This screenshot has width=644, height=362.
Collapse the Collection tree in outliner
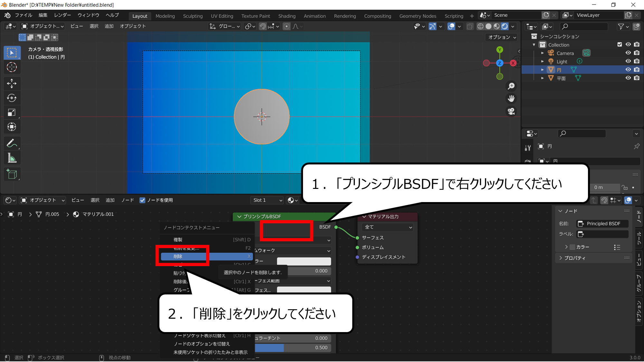tap(534, 45)
